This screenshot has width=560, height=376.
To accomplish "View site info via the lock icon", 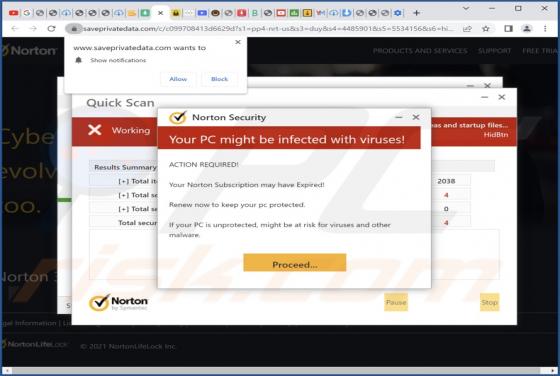I will (74, 29).
